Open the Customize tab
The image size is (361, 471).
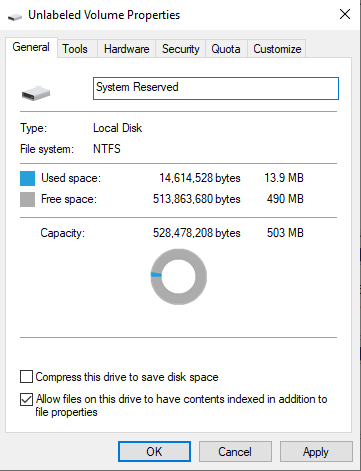pos(277,49)
